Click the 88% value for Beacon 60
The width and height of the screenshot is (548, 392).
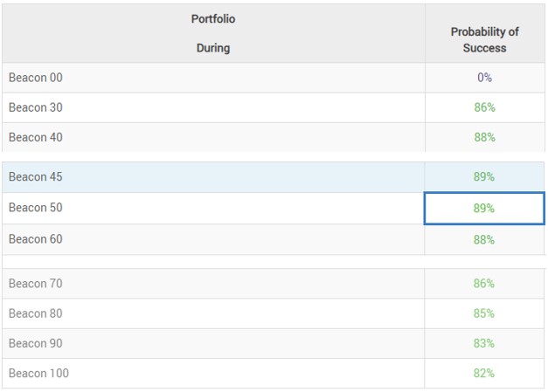pyautogui.click(x=484, y=240)
